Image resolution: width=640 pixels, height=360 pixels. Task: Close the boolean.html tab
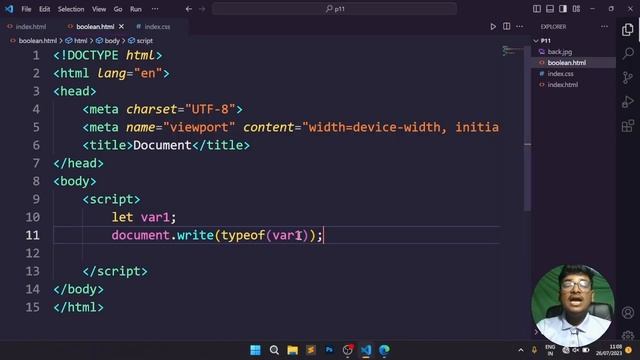pos(121,27)
